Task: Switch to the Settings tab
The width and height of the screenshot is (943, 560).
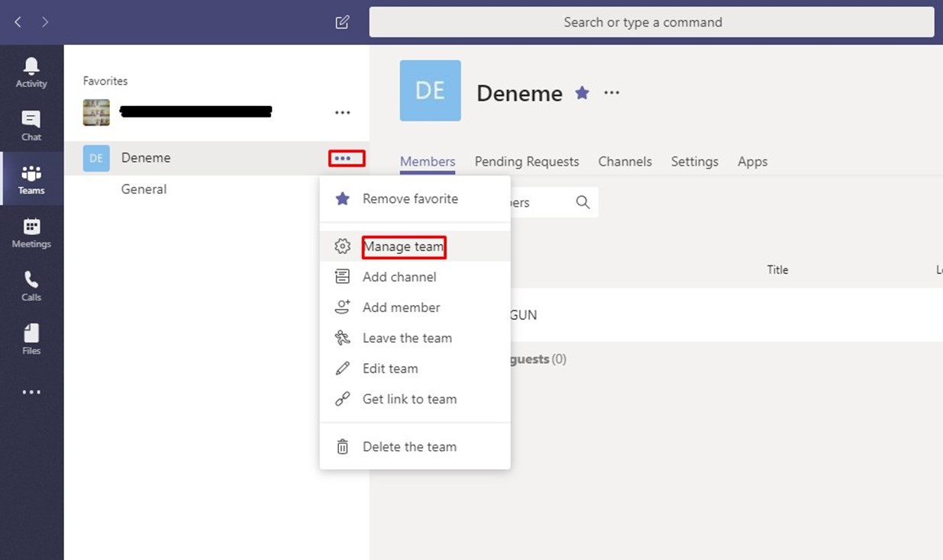Action: tap(695, 162)
